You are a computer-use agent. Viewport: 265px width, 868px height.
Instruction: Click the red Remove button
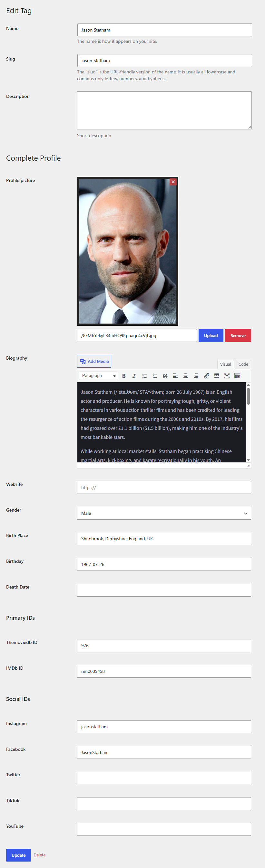tap(238, 335)
